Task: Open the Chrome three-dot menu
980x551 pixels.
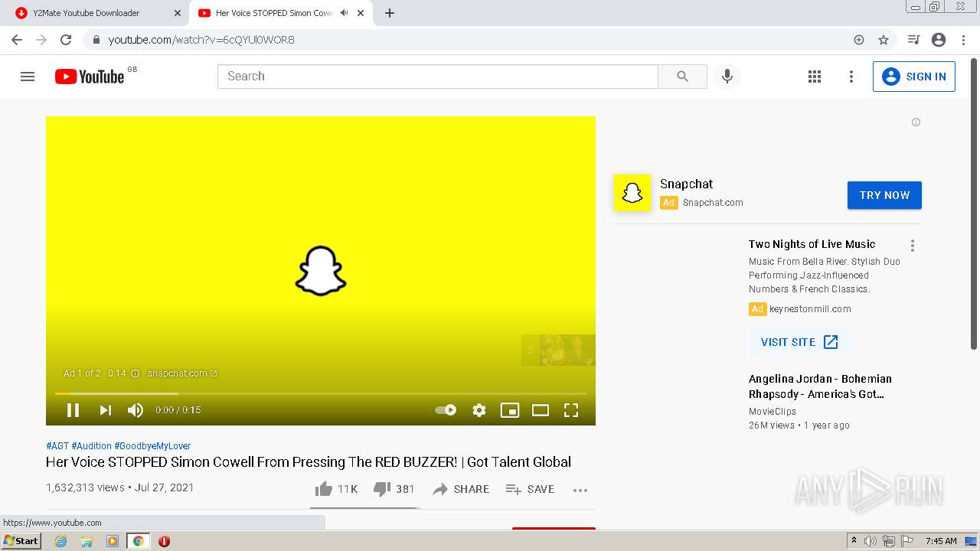Action: coord(963,40)
